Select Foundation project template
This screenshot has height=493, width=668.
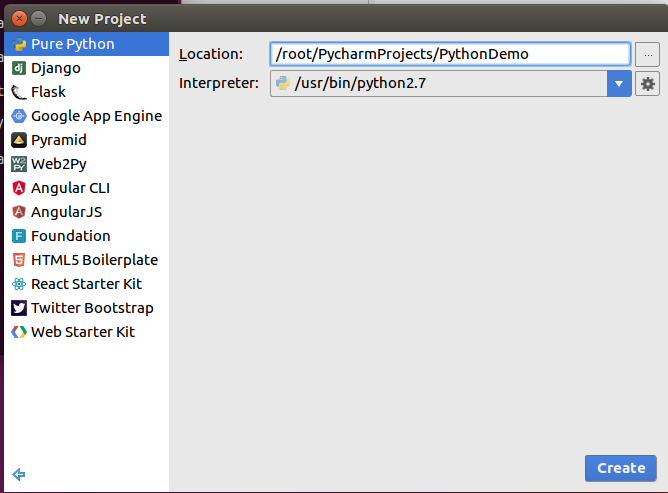tap(86, 236)
